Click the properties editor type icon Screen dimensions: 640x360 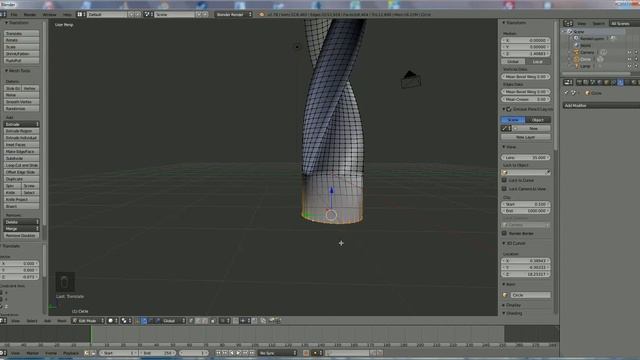(x=568, y=82)
